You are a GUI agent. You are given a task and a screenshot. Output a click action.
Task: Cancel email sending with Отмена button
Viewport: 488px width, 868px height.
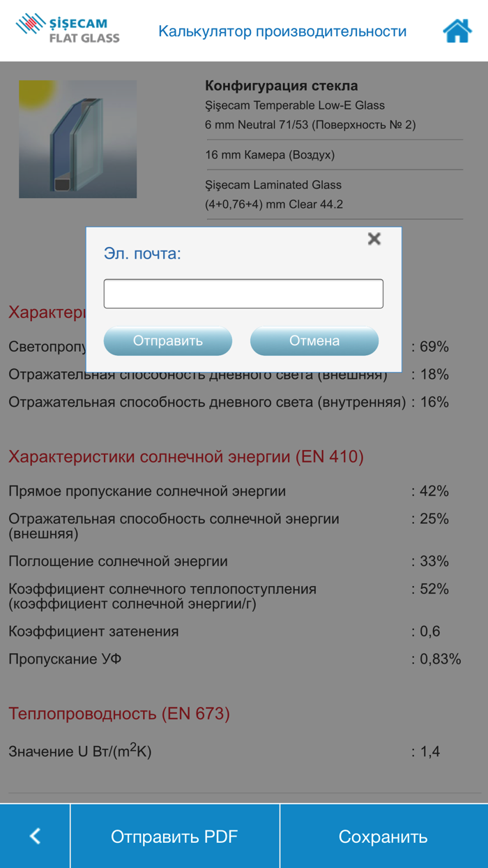pos(314,341)
